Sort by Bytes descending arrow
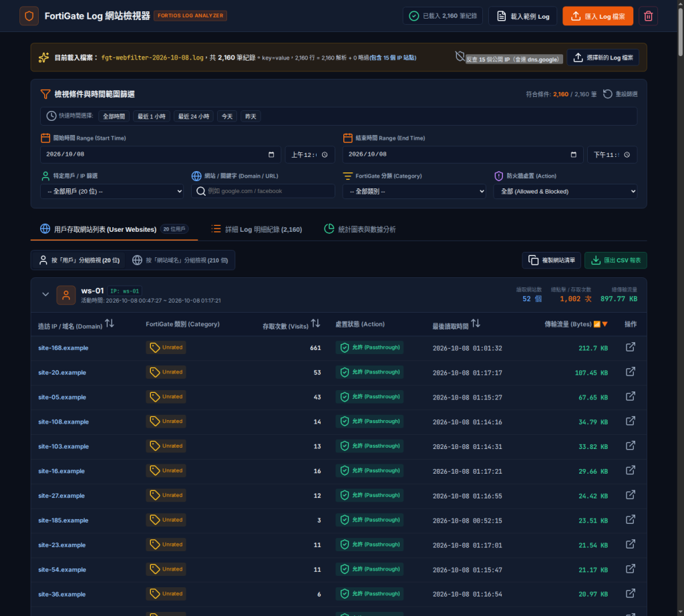684x616 pixels. pos(605,324)
